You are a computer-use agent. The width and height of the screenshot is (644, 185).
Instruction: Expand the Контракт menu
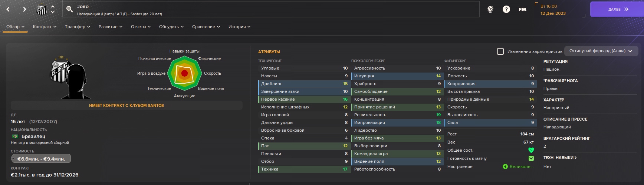pos(45,27)
